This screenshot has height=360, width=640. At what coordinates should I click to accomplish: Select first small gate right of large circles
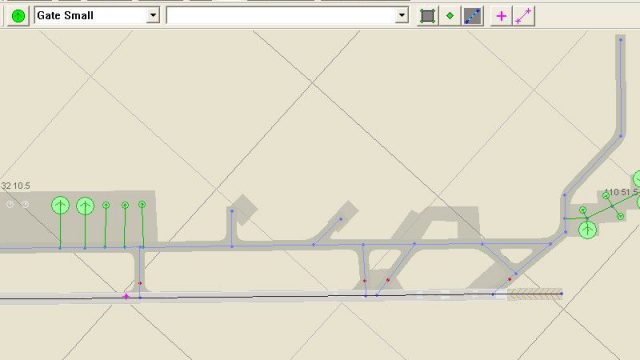[x=106, y=205]
